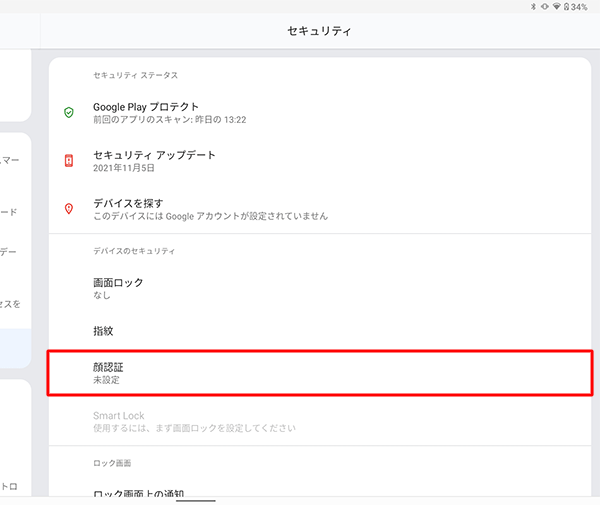The width and height of the screenshot is (600, 505).
Task: Tap the 2021年11月5日 update date text
Action: pyautogui.click(x=124, y=168)
